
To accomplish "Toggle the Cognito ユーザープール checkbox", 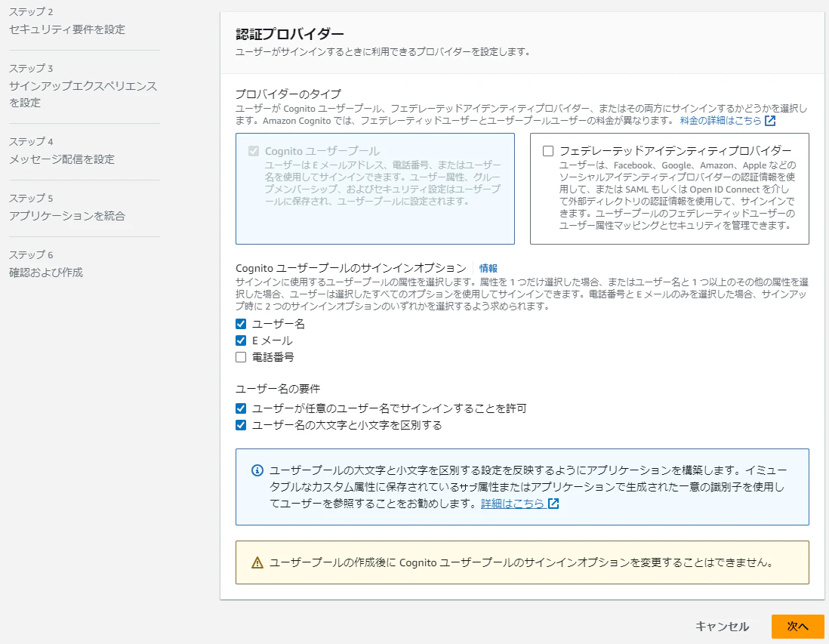I will pos(254,151).
